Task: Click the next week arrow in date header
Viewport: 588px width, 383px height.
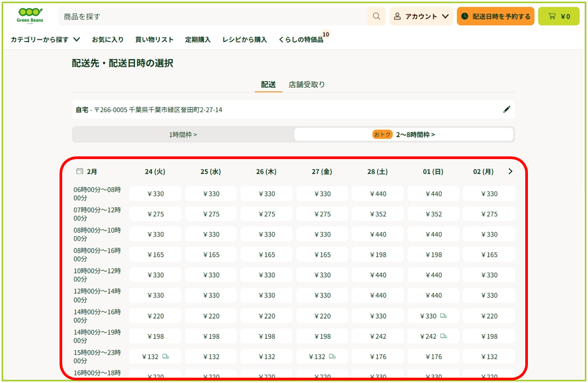Action: click(x=510, y=171)
